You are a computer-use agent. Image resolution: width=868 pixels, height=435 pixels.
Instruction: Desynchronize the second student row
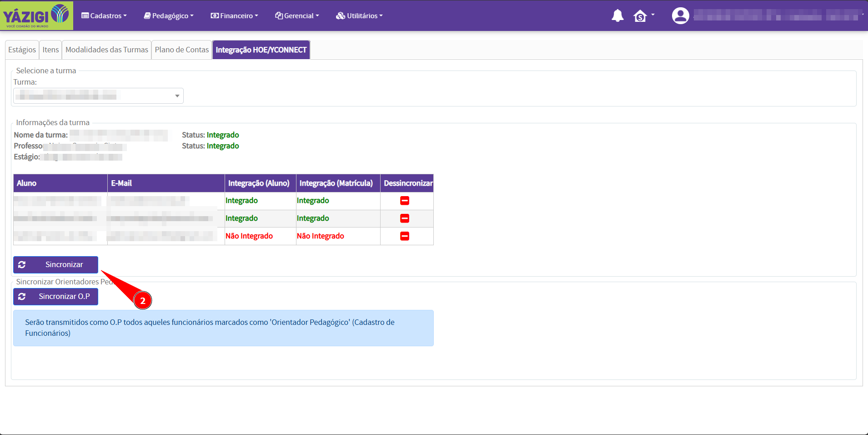pyautogui.click(x=404, y=218)
